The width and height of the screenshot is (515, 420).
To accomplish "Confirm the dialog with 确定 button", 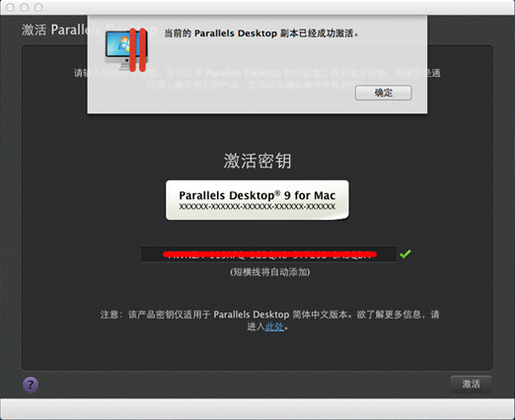I will 383,93.
